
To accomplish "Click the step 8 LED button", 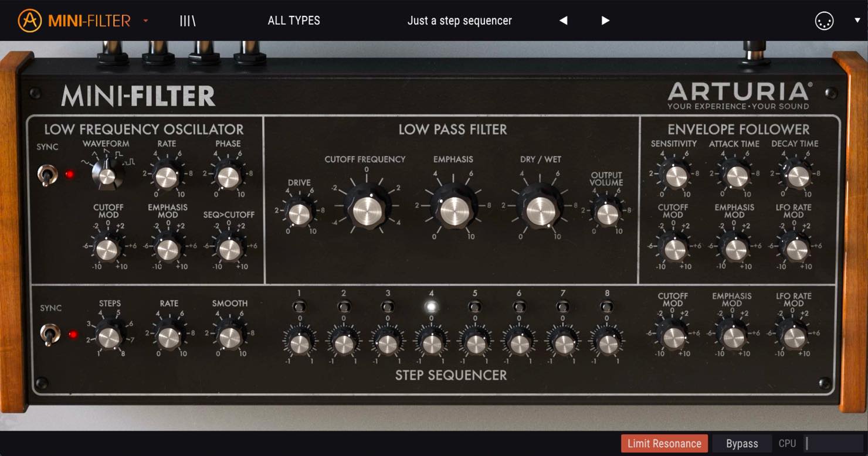I will pyautogui.click(x=607, y=306).
